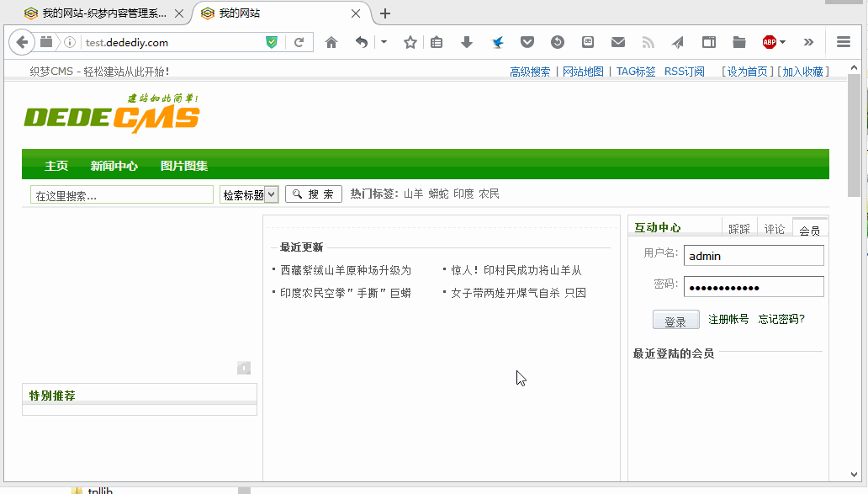Open the 检索标题 search type dropdown
The width and height of the screenshot is (868, 494).
[x=249, y=194]
